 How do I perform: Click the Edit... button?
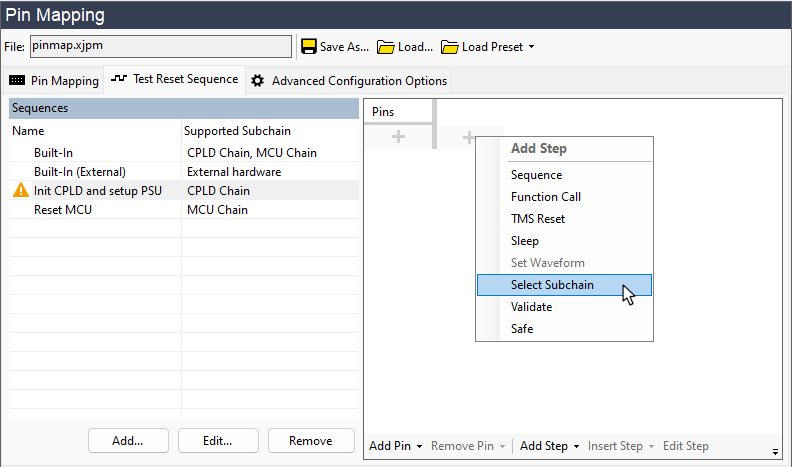(218, 440)
